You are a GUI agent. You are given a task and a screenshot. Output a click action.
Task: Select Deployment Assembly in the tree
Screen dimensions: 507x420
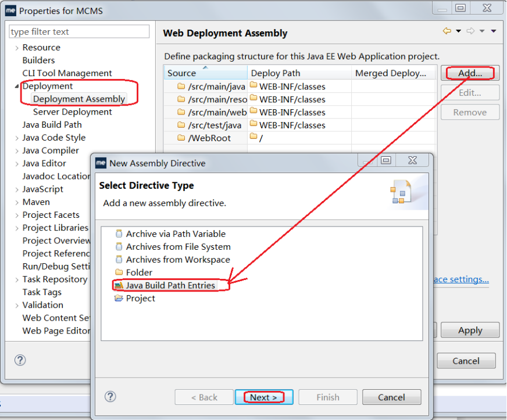point(79,99)
